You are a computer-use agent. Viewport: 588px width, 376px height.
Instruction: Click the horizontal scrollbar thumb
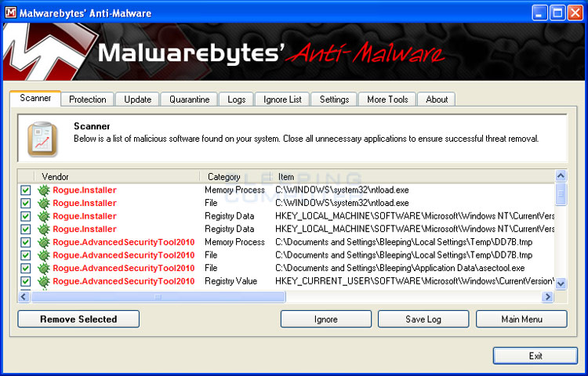[x=158, y=297]
